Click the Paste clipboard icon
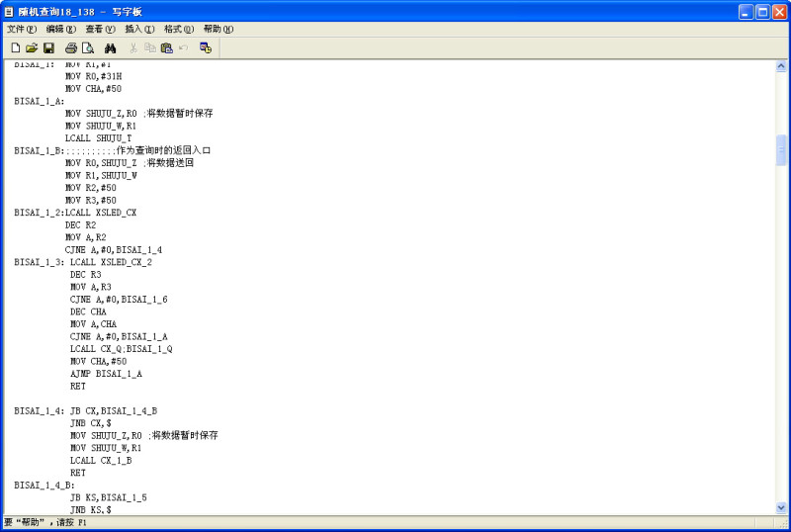This screenshot has width=791, height=532. coord(166,47)
